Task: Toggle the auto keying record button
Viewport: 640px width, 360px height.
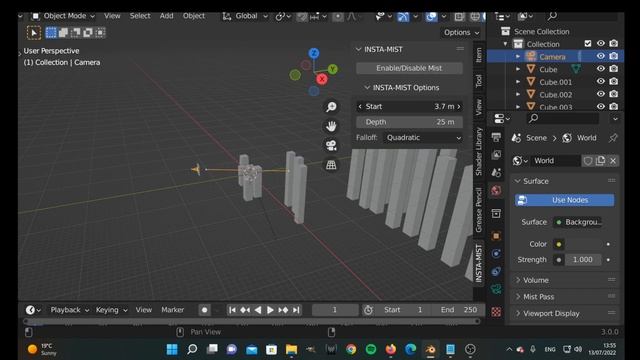Action: click(204, 310)
